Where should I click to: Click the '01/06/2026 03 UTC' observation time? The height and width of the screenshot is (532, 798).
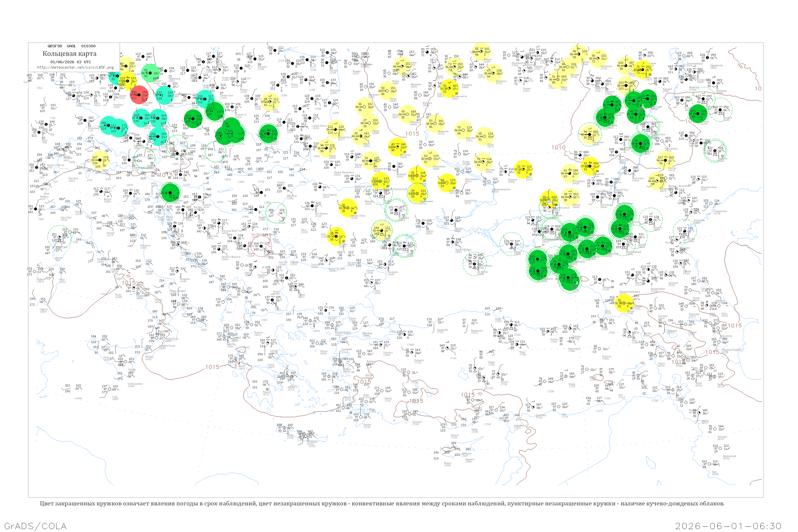tap(70, 62)
